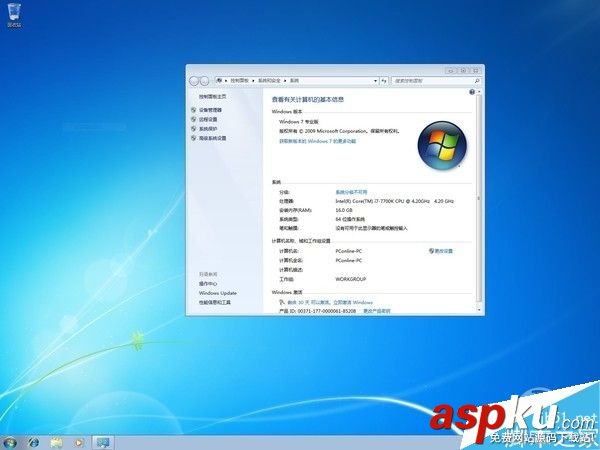
Task: Select the System window taskbar button
Action: [103, 443]
